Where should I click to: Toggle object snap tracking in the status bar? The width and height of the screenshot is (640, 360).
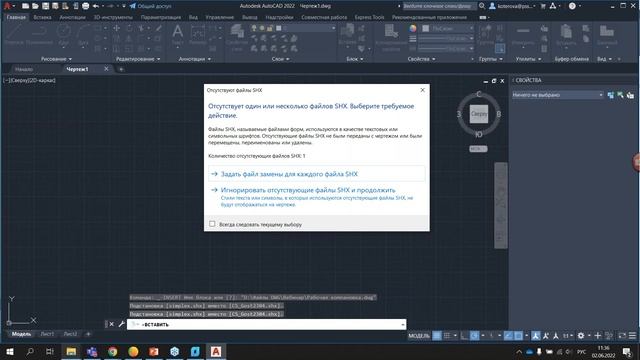pyautogui.click(x=508, y=336)
